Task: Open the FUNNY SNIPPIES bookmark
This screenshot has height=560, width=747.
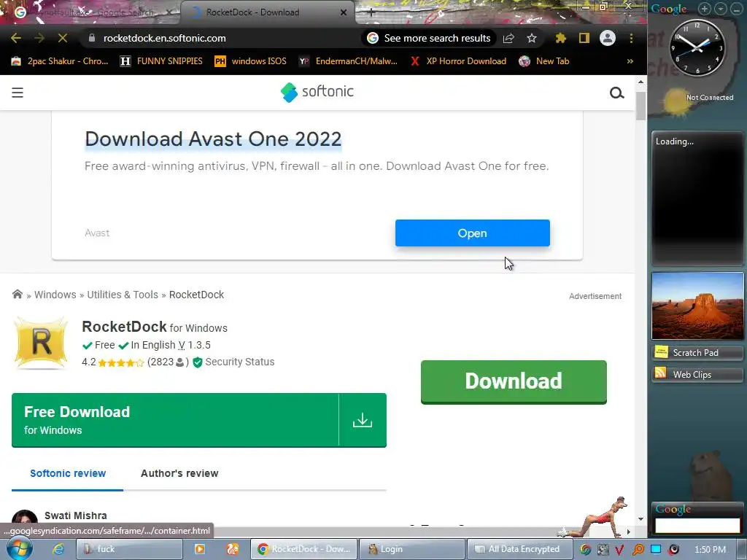Action: coord(161,61)
